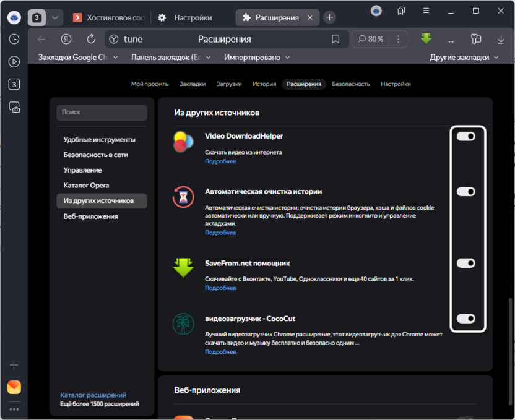Open the browser main menu hamburger
Screen dimensions: 515x420
click(426, 11)
